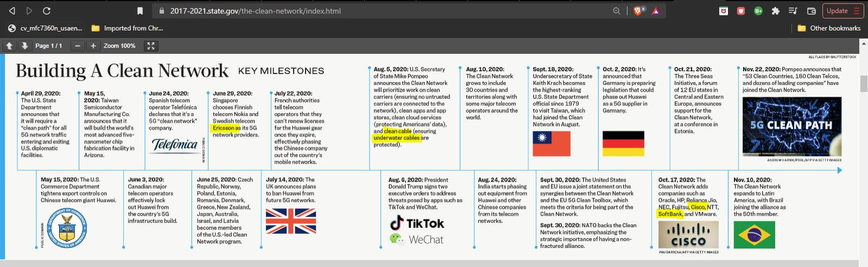868x267 pixels.
Task: Click the green B+ extension icon
Action: pos(758,11)
